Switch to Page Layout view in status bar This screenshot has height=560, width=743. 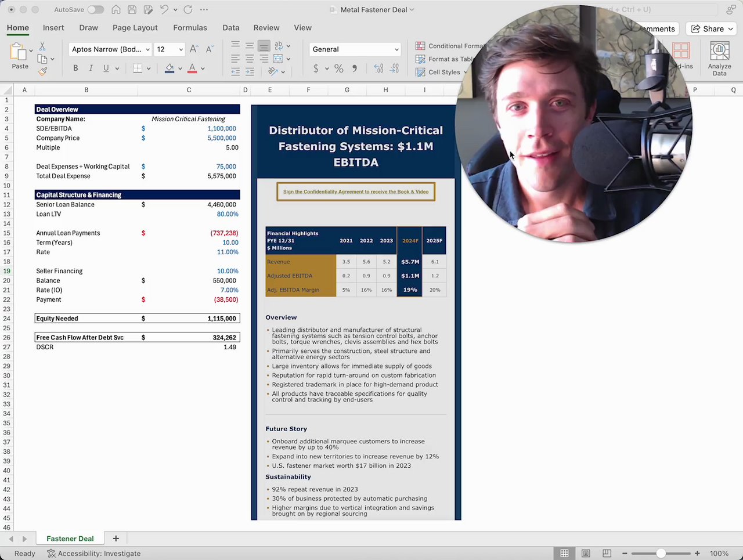(x=586, y=554)
